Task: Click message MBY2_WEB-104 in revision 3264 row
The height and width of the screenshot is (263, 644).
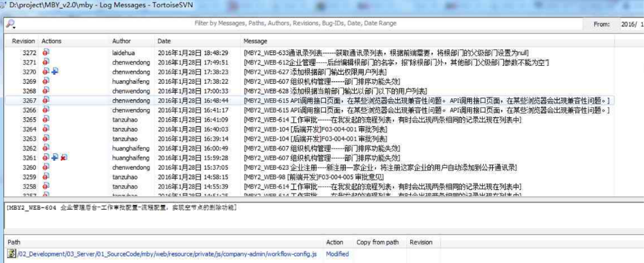Action: coord(315,129)
